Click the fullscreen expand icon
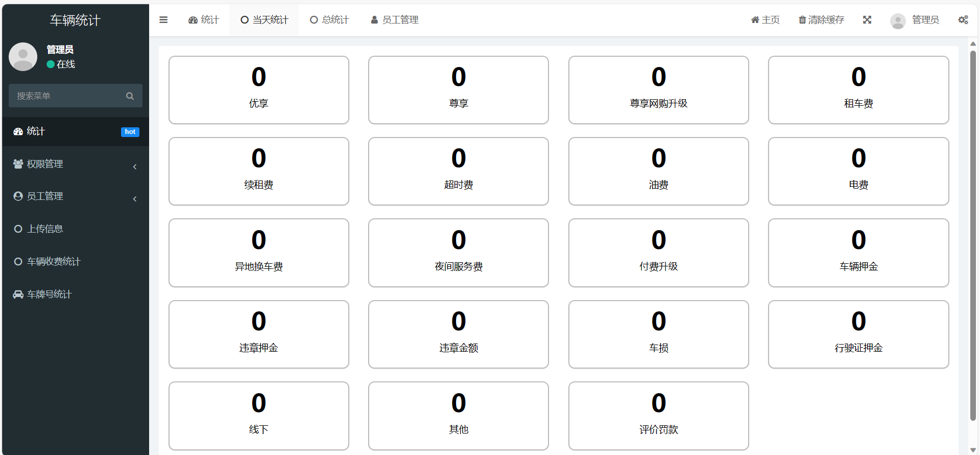980x455 pixels. click(867, 20)
